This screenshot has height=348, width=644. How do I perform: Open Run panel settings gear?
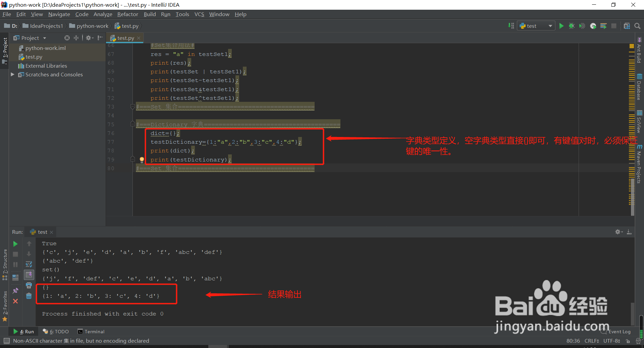click(x=619, y=232)
